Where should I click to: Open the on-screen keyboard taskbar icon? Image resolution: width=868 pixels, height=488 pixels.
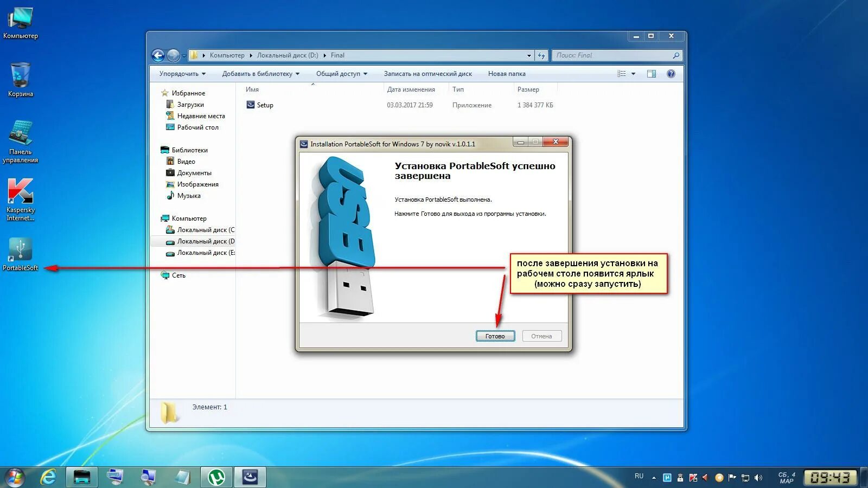tap(115, 477)
